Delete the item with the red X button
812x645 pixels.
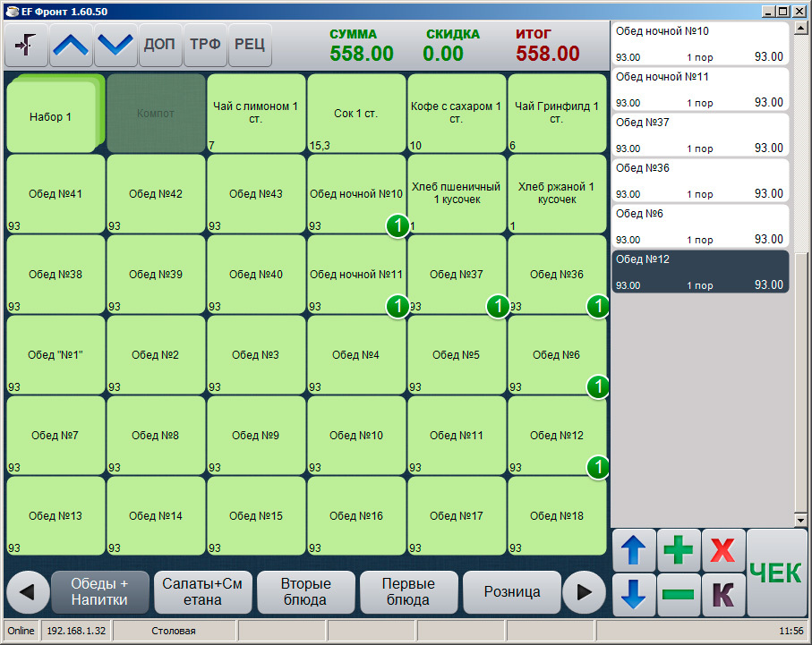(723, 550)
